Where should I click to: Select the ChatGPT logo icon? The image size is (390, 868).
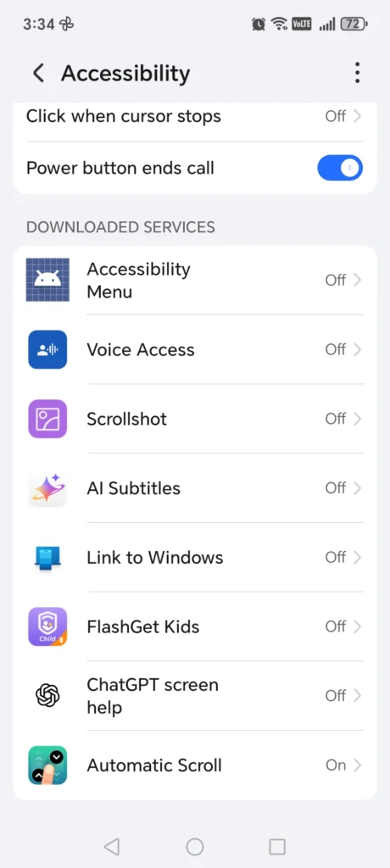47,695
